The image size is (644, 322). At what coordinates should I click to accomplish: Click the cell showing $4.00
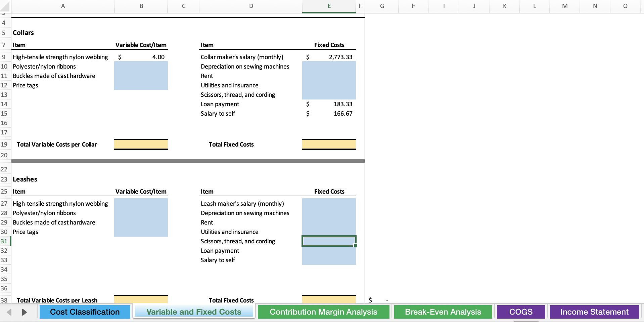(x=141, y=57)
